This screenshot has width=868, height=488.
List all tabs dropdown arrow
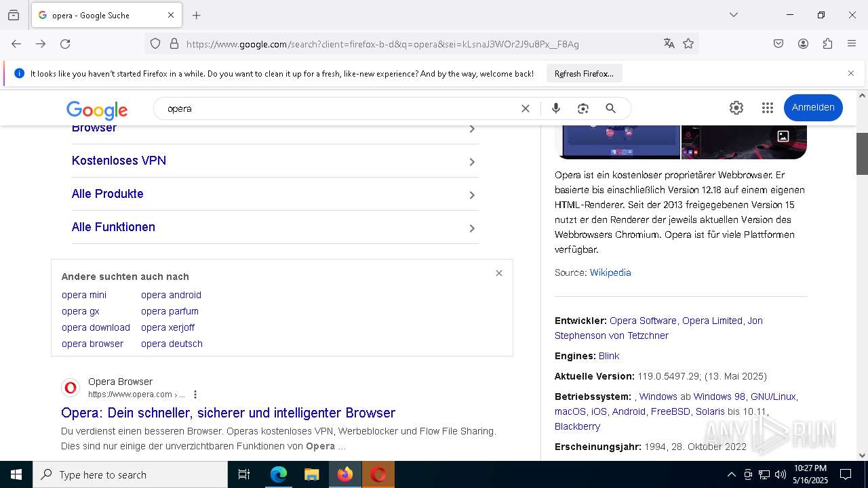click(734, 15)
